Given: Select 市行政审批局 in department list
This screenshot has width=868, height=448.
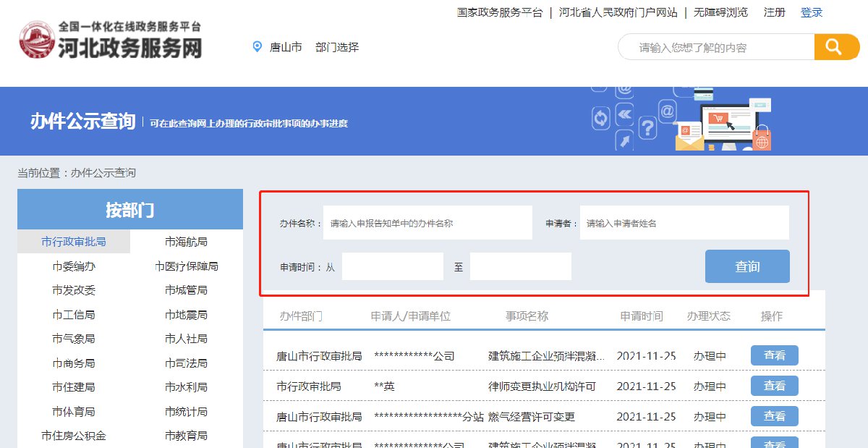Looking at the screenshot, I should coord(74,242).
